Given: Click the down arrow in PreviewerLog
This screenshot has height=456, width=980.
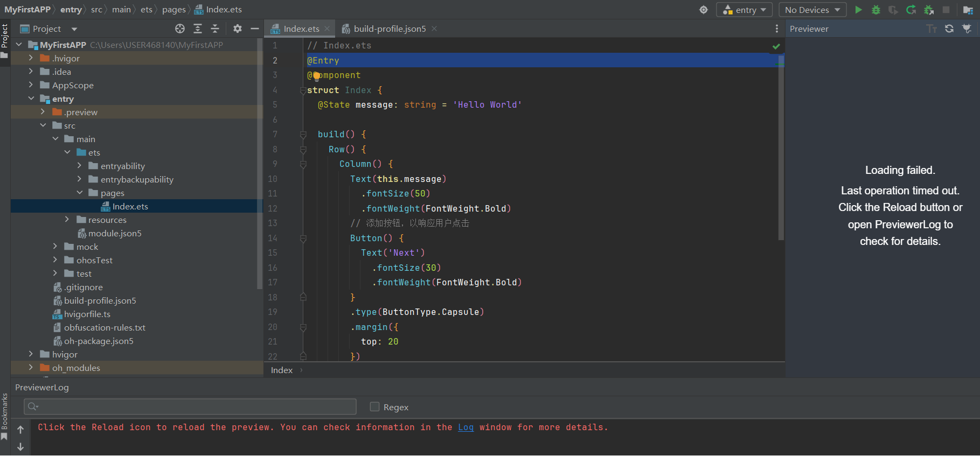Looking at the screenshot, I should [x=20, y=447].
